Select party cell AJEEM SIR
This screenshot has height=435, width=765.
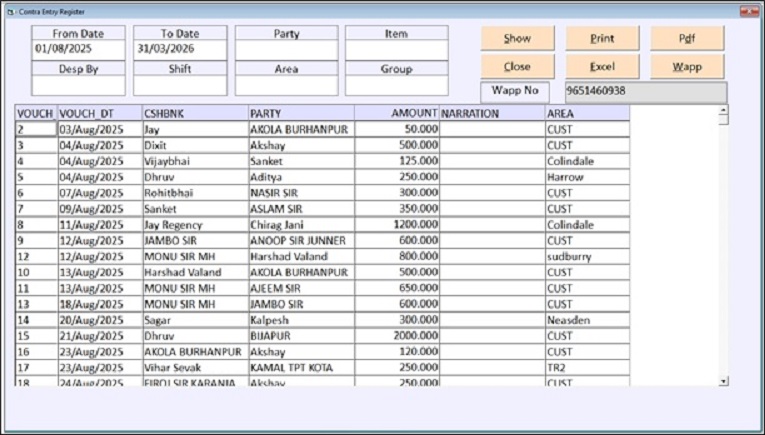pyautogui.click(x=302, y=288)
